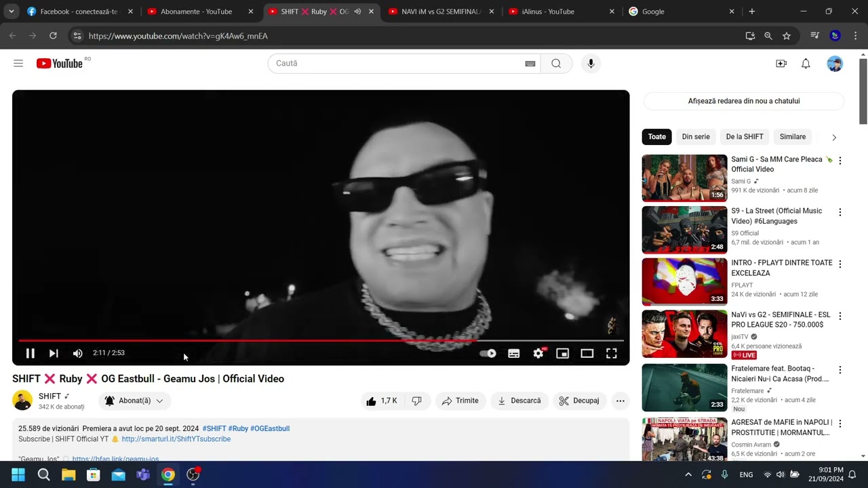
Task: Expand the tab search dropdown arrow
Action: pyautogui.click(x=12, y=12)
